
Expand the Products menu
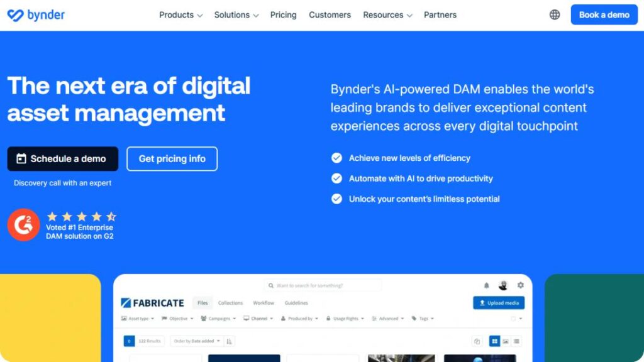(x=180, y=15)
